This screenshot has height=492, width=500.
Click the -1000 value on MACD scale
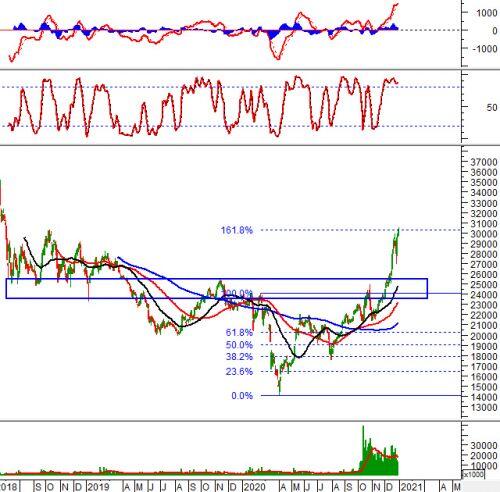485,49
